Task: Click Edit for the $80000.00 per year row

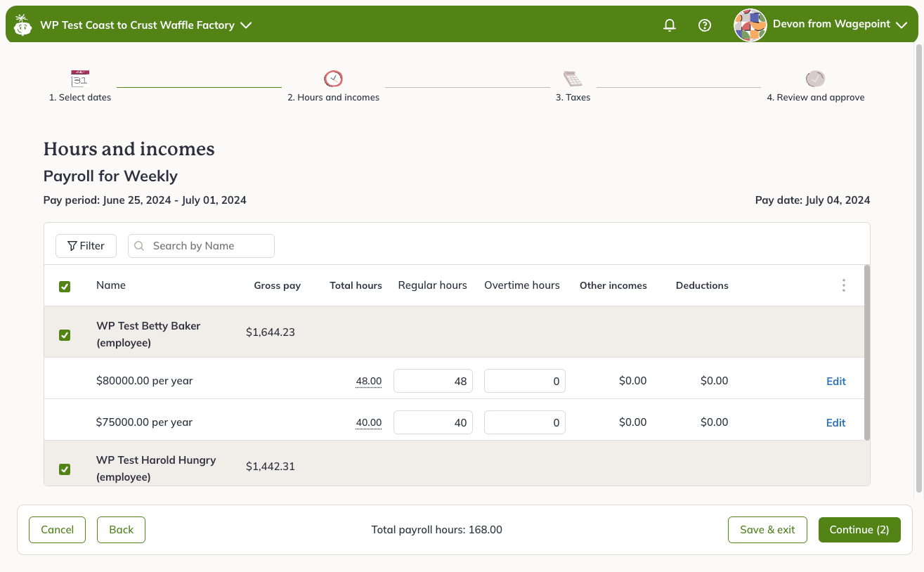Action: point(835,382)
